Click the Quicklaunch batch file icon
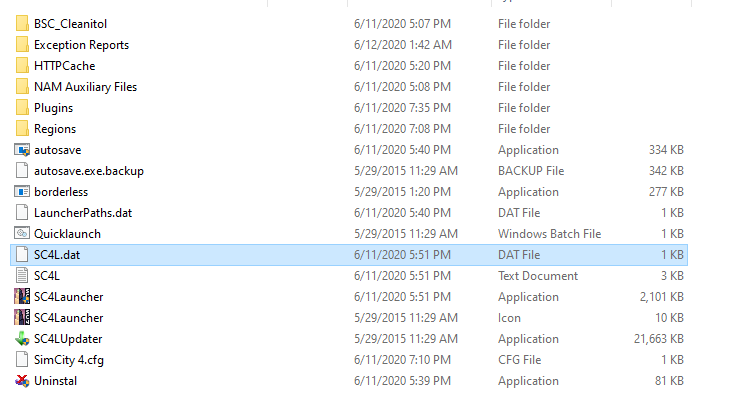The height and width of the screenshot is (412, 748). [x=22, y=233]
